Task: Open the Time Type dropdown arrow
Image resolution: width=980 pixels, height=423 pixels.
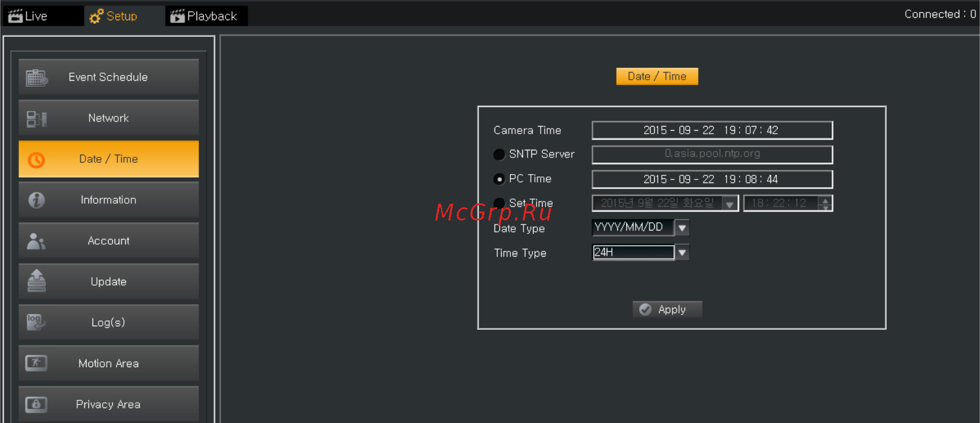Action: [x=682, y=252]
